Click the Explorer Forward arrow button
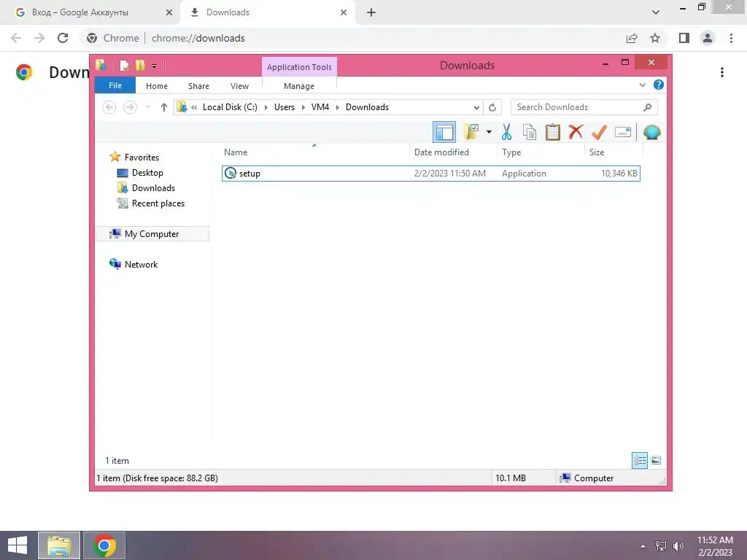Image resolution: width=747 pixels, height=560 pixels. pyautogui.click(x=130, y=107)
